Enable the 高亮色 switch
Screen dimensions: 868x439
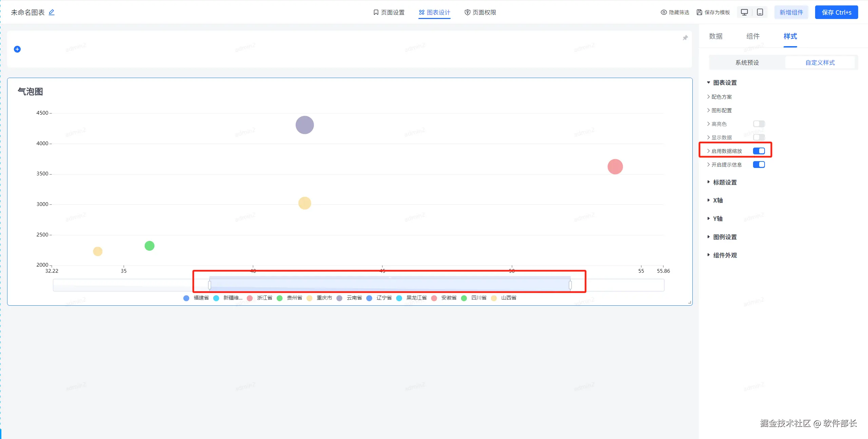click(x=758, y=124)
